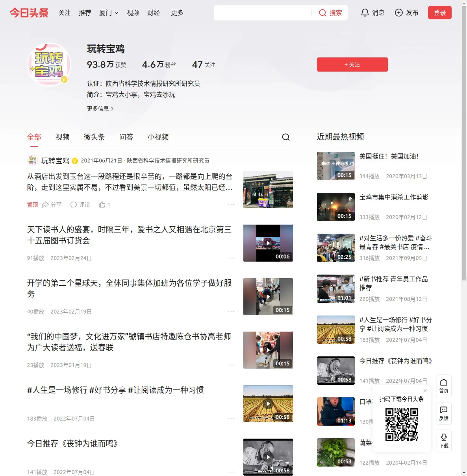Viewport: 467px width, 476px height.
Task: Switch to the 视频 content tab
Action: [x=63, y=137]
